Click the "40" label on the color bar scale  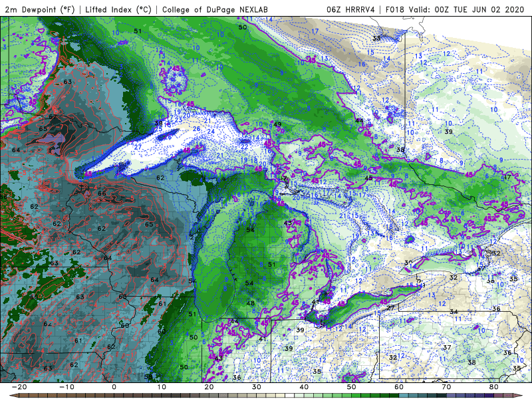304,387
